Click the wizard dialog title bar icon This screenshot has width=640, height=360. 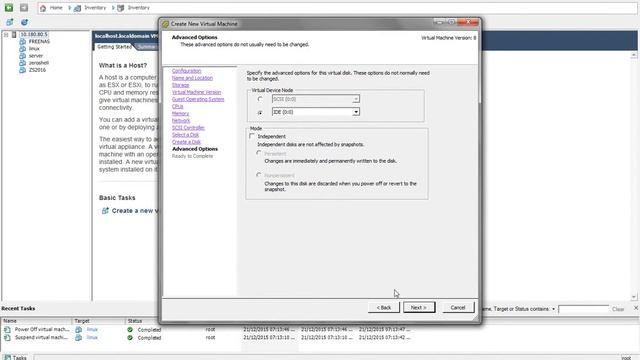(165, 24)
